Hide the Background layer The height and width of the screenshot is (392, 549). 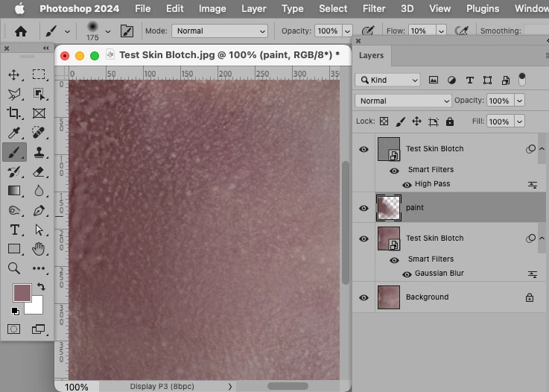[x=364, y=297]
